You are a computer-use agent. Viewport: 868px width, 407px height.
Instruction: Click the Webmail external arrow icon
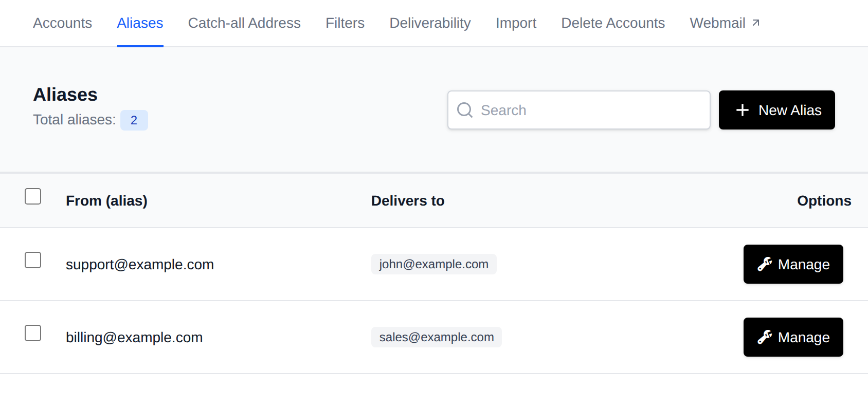coord(755,23)
